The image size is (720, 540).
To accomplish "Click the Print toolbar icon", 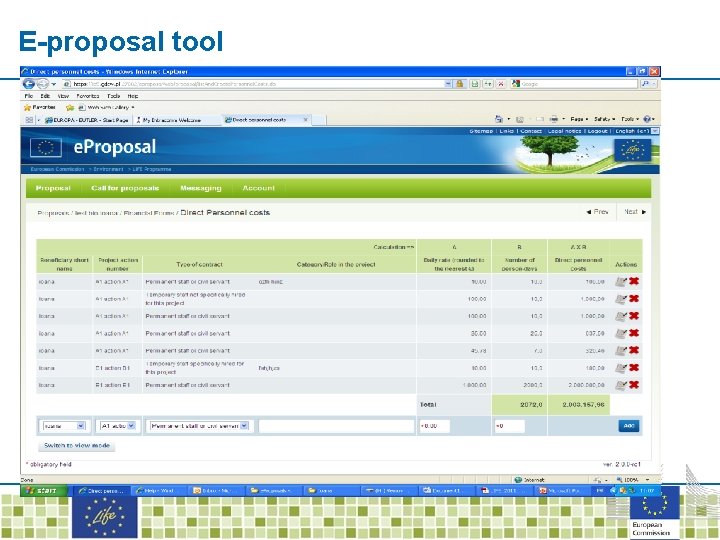I will [554, 119].
